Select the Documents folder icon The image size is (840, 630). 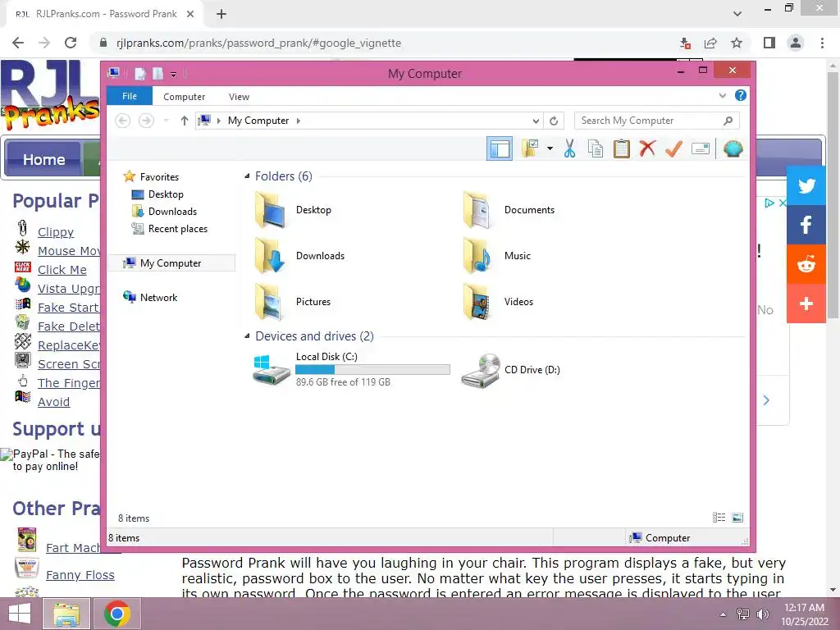[477, 209]
